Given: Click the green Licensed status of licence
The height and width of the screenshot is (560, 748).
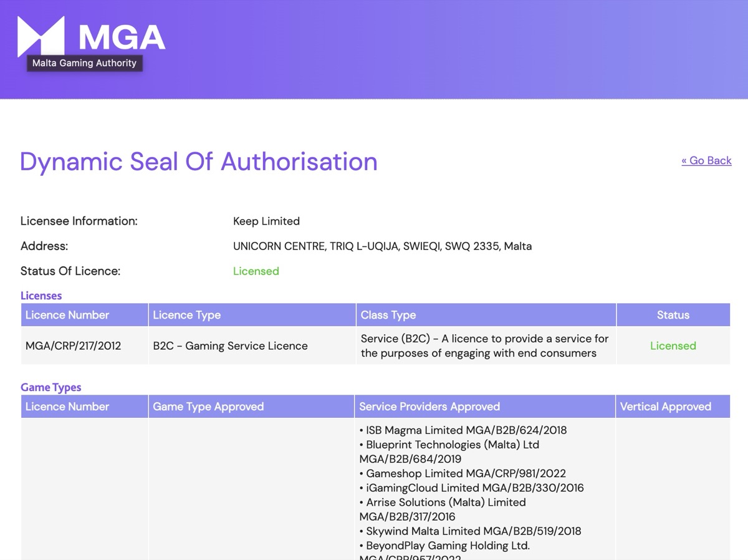Looking at the screenshot, I should tap(256, 271).
